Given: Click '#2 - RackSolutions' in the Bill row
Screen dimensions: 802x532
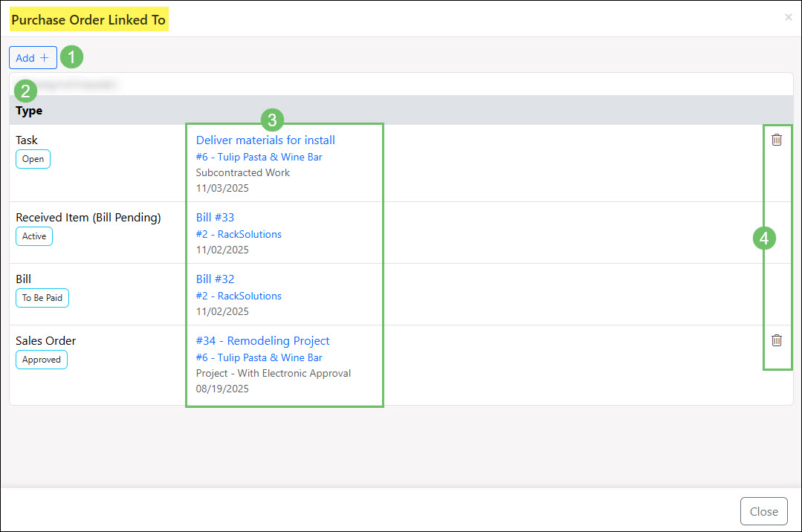Looking at the screenshot, I should pos(239,296).
